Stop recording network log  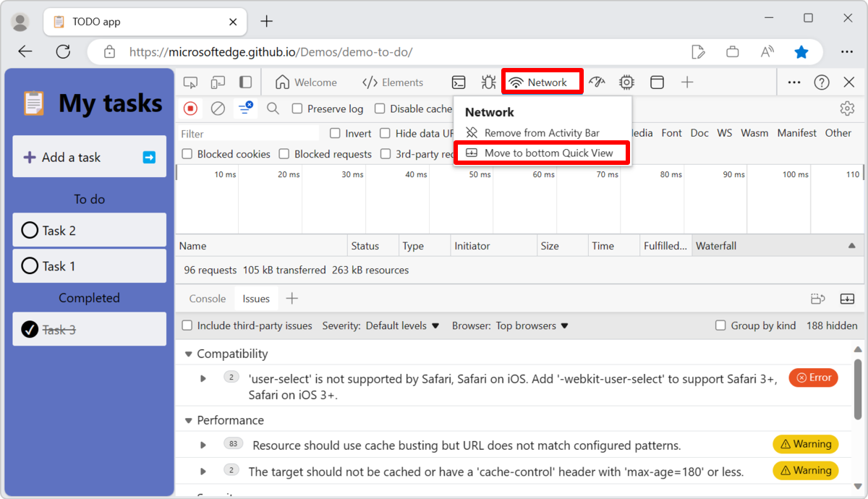point(190,108)
